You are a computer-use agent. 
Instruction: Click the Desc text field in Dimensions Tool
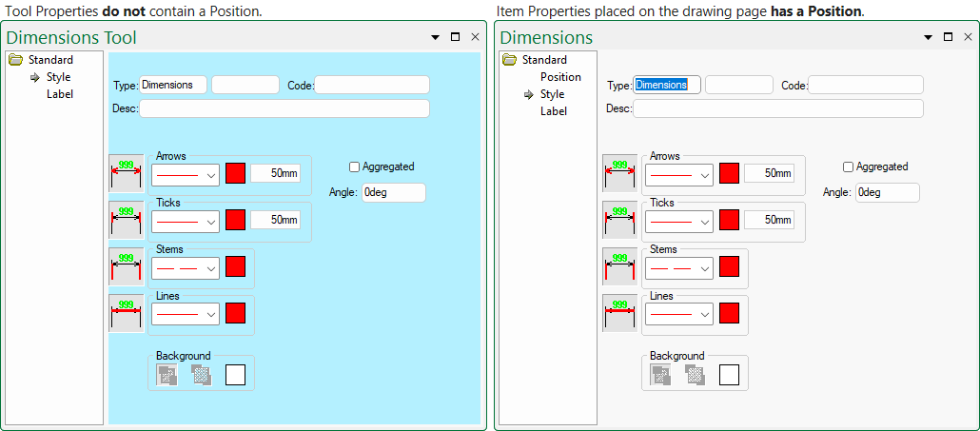click(x=284, y=108)
